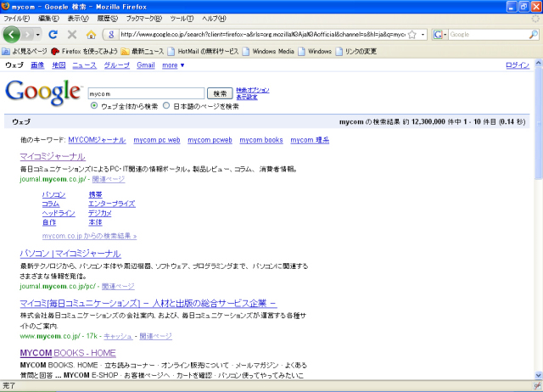The height and width of the screenshot is (392, 543).
Task: Open the ヘッドライン sitelink
Action: pyautogui.click(x=59, y=213)
